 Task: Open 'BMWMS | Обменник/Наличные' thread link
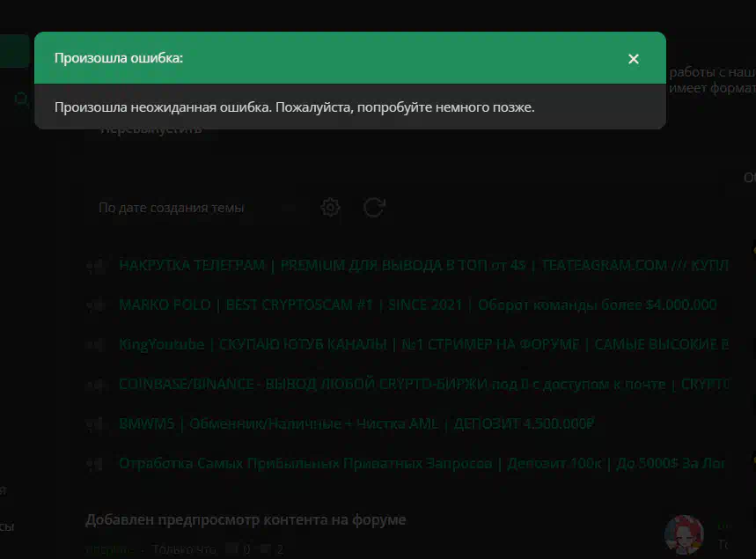pos(356,423)
